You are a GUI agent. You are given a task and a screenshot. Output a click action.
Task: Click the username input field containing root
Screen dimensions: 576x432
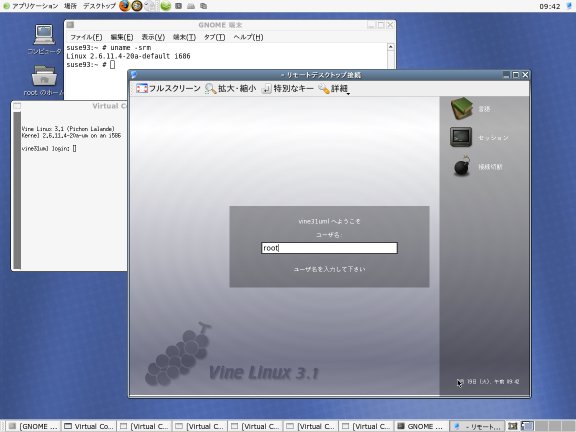[329, 248]
